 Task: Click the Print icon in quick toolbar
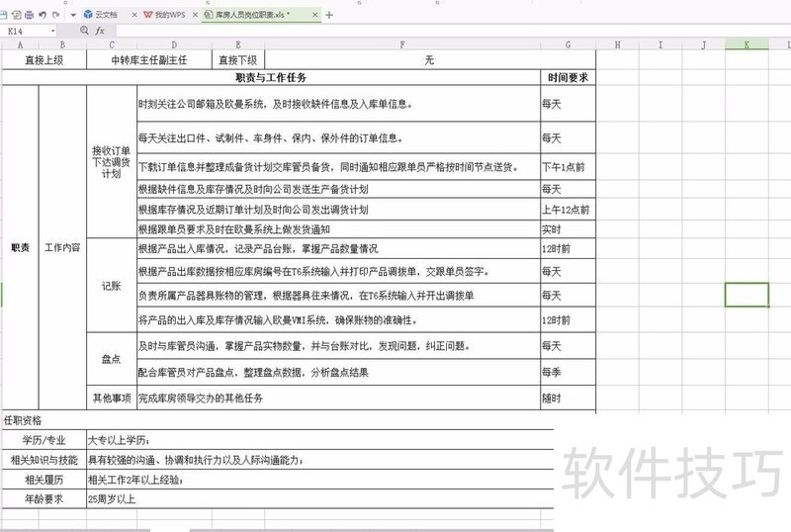click(x=29, y=15)
